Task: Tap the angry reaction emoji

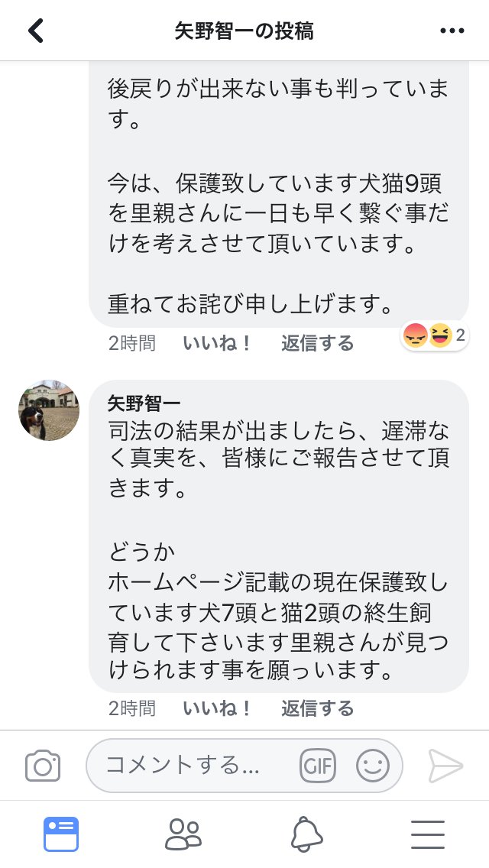Action: click(416, 335)
